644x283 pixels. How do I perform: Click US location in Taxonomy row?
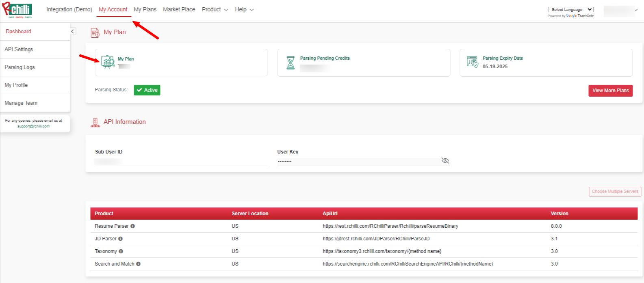click(x=235, y=251)
